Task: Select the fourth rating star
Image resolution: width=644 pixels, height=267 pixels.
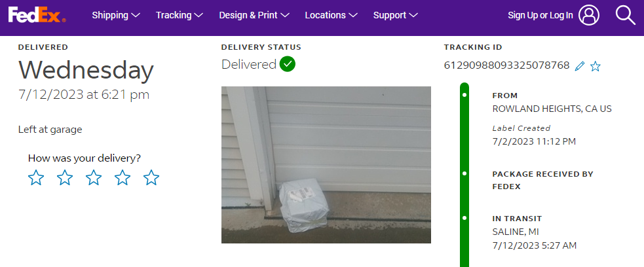Action: click(123, 177)
